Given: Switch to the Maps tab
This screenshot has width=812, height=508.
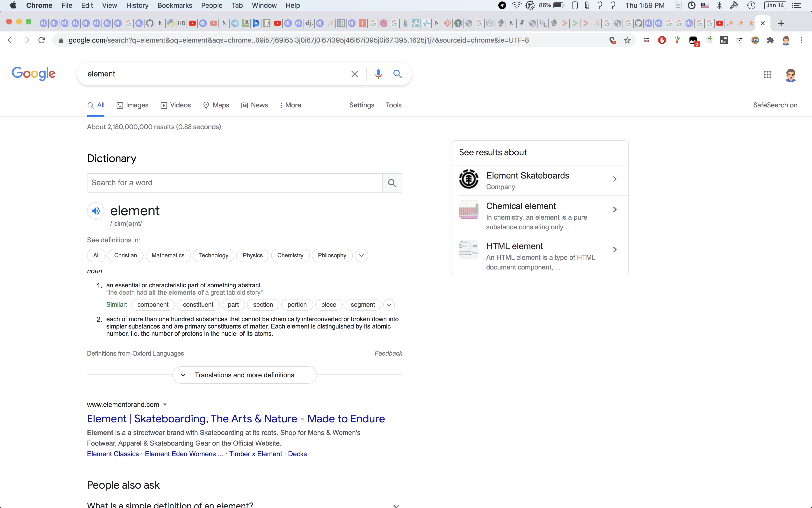Looking at the screenshot, I should click(x=216, y=105).
